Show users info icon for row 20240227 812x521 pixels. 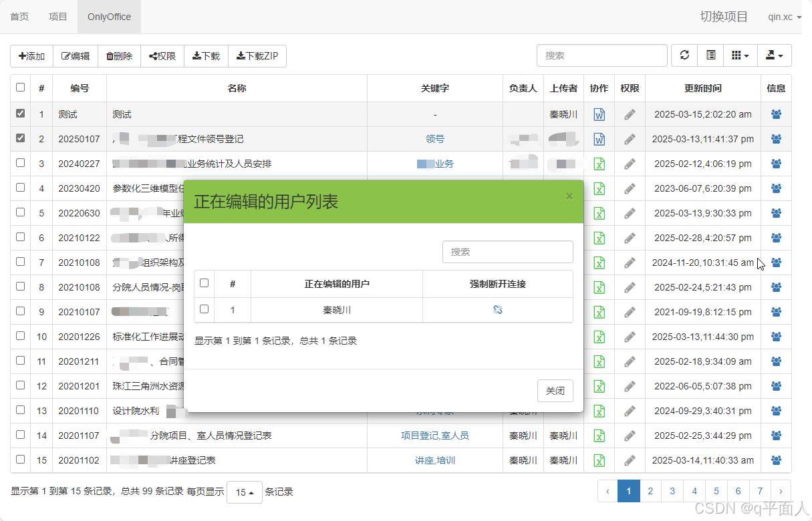pyautogui.click(x=776, y=164)
